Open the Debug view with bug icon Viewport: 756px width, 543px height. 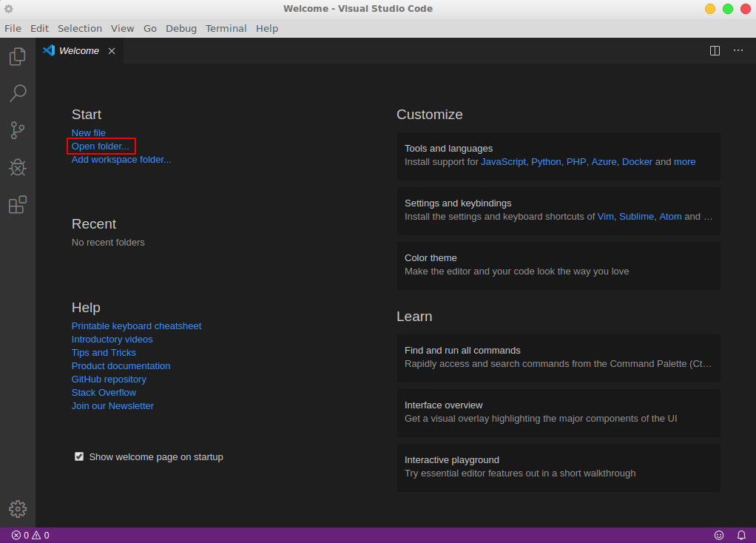pos(17,167)
